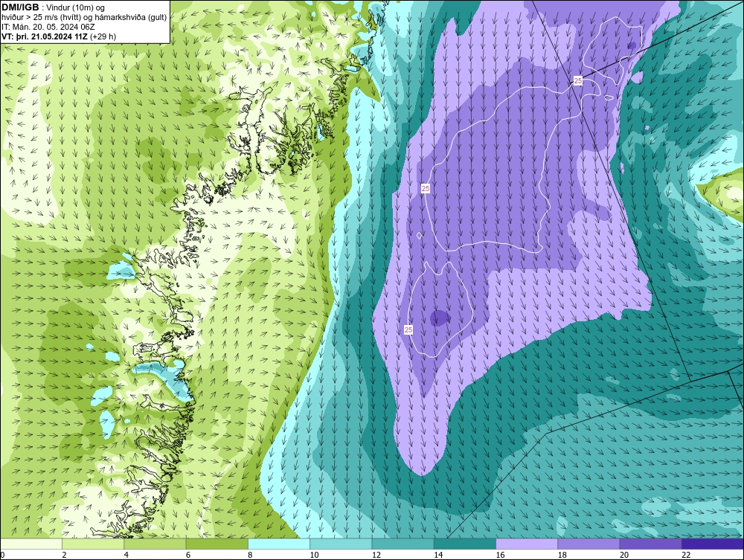
Task: Click the '12' legend scale label
Action: 376,556
